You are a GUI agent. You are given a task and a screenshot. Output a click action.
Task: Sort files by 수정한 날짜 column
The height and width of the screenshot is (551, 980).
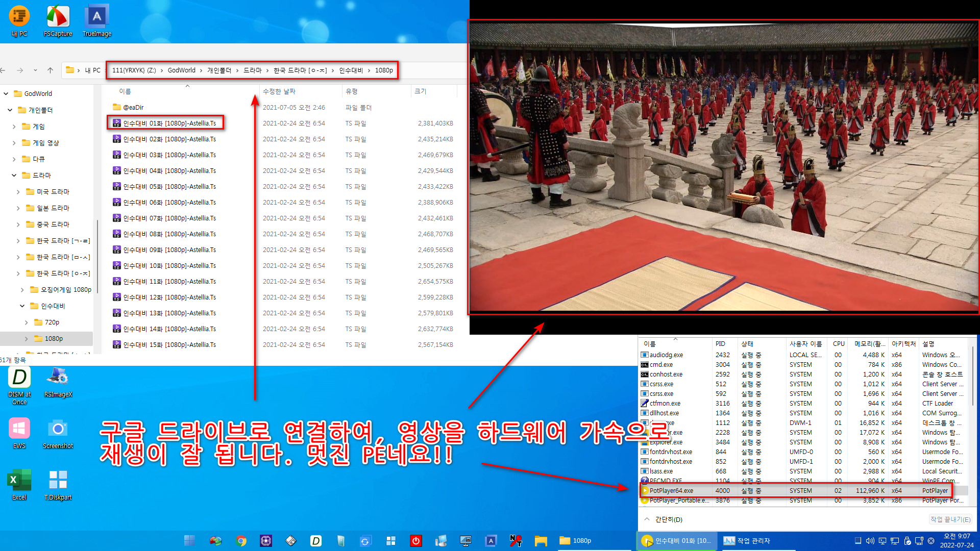(x=279, y=91)
